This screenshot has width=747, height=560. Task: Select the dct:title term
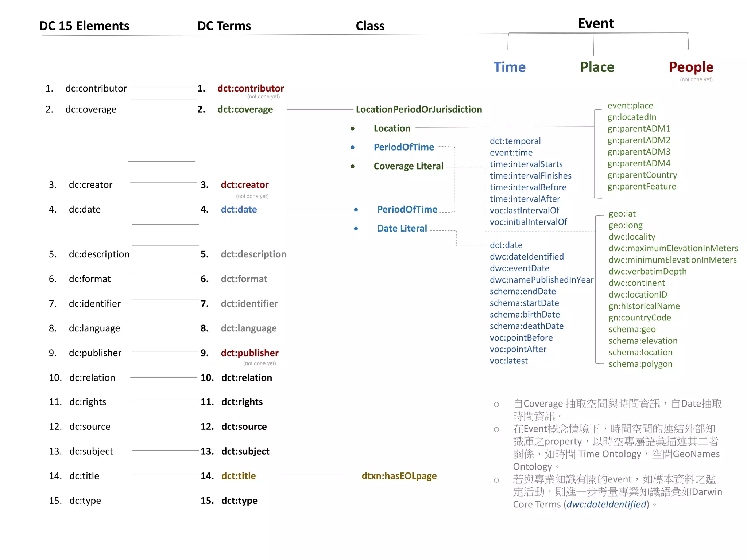pos(238,476)
